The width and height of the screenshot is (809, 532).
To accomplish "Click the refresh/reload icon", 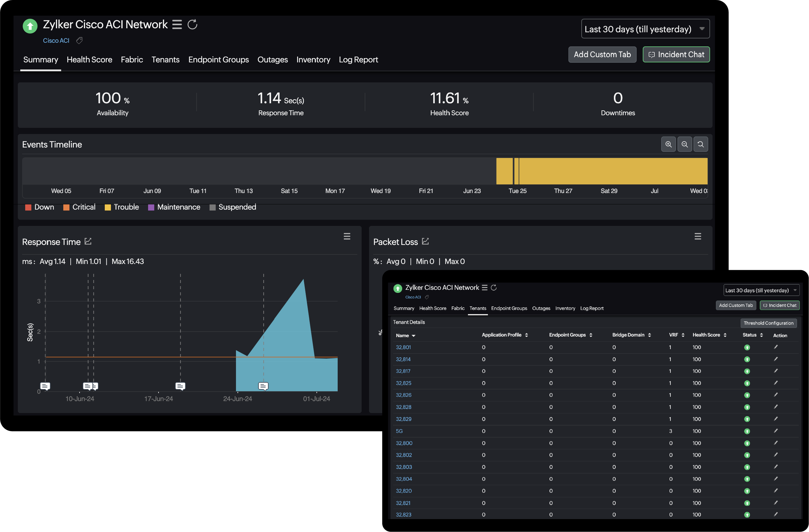I will pyautogui.click(x=192, y=24).
